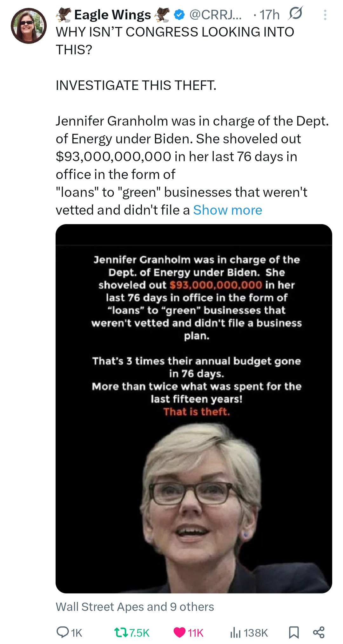Expand the post with Show more
Viewport: 343px width, 644px height.
coord(228,210)
